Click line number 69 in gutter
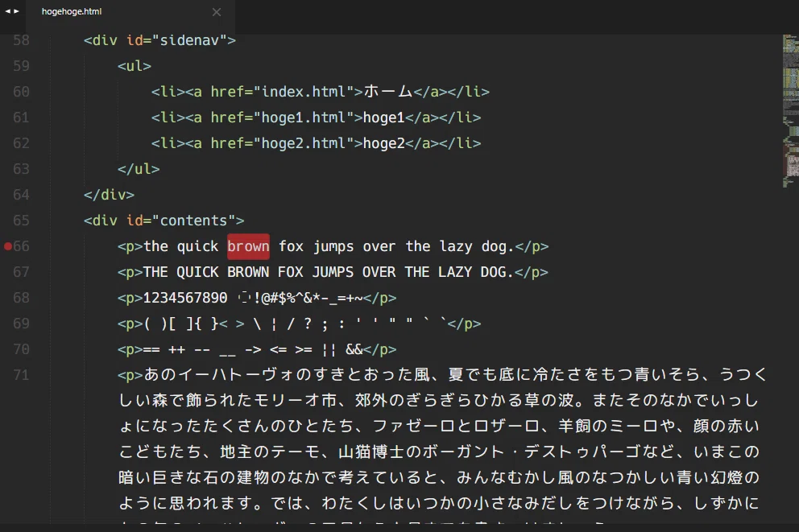Screen dimensions: 799x532 tap(21, 324)
